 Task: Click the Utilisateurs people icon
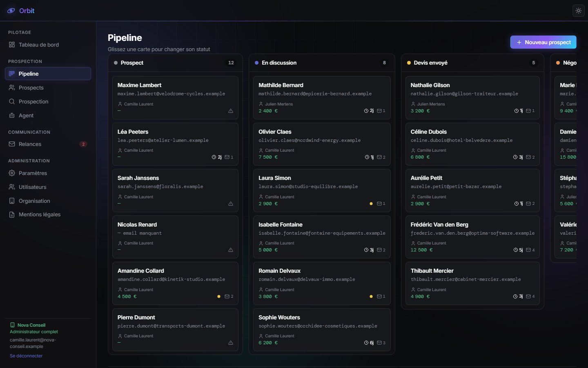(12, 187)
